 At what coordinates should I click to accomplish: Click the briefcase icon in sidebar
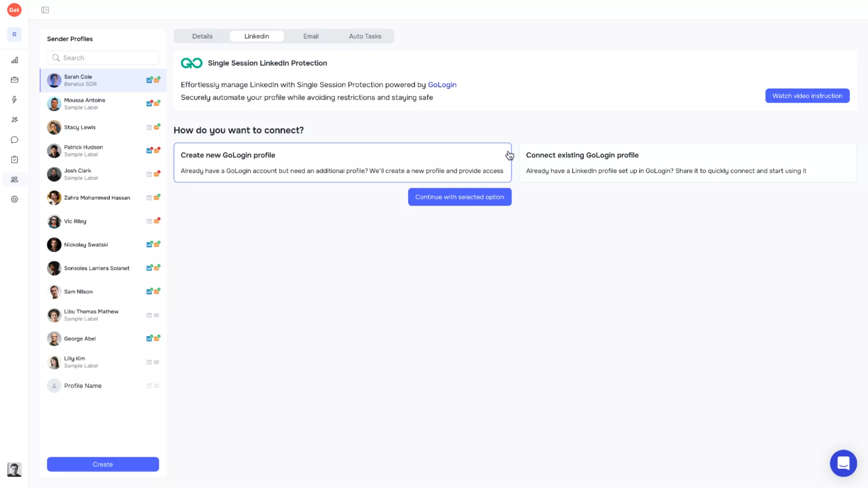[14, 80]
